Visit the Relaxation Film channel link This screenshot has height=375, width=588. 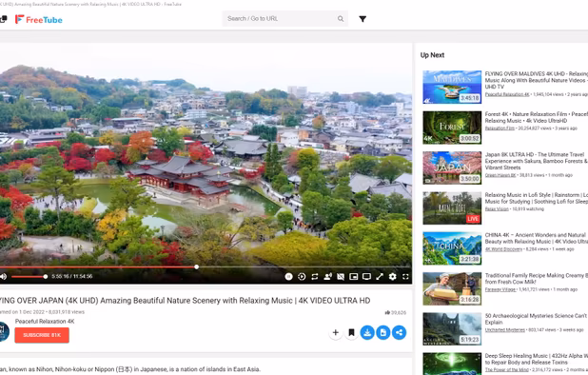[500, 128]
